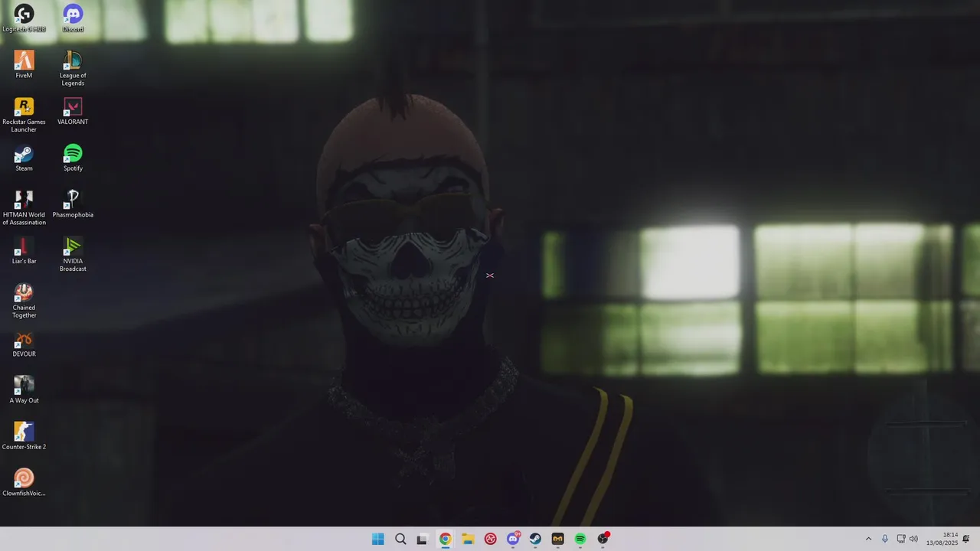Image resolution: width=980 pixels, height=551 pixels.
Task: Select the Rockstar Games Launcher icon
Action: [24, 115]
